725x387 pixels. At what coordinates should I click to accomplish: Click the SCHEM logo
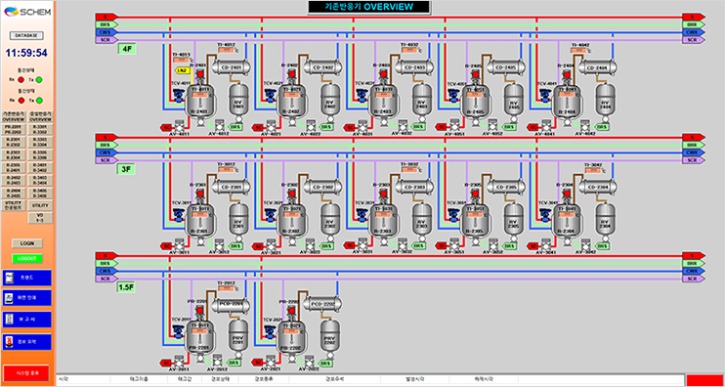tap(26, 12)
